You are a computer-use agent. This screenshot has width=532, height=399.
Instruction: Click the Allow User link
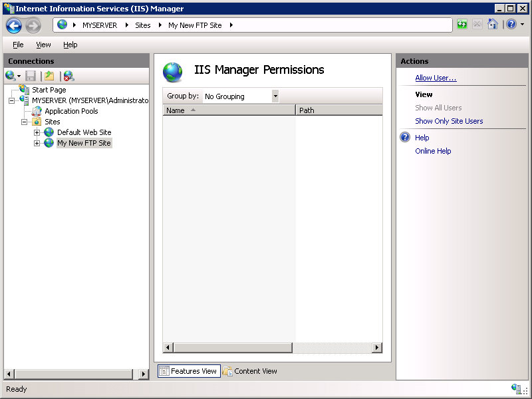pyautogui.click(x=436, y=78)
